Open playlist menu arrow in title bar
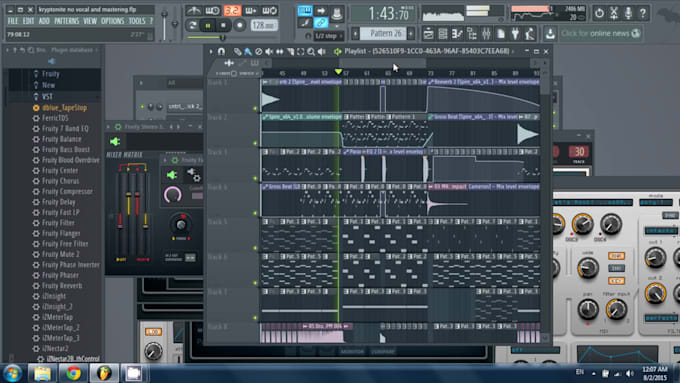Screen dimensions: 680x383 [211, 52]
